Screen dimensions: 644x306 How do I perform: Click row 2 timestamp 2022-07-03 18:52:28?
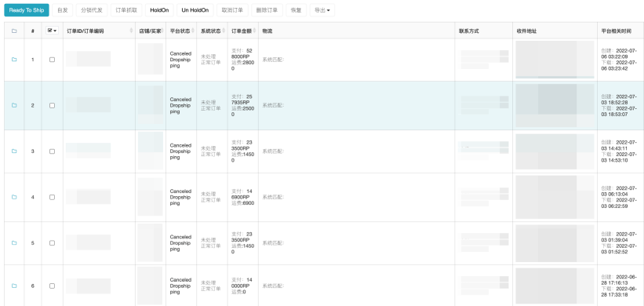tap(619, 100)
